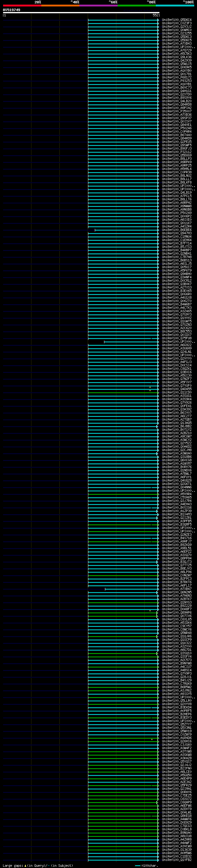Click the cyan ~100% identity legend segment
This screenshot has width=197, height=868.
(x=175, y=6)
